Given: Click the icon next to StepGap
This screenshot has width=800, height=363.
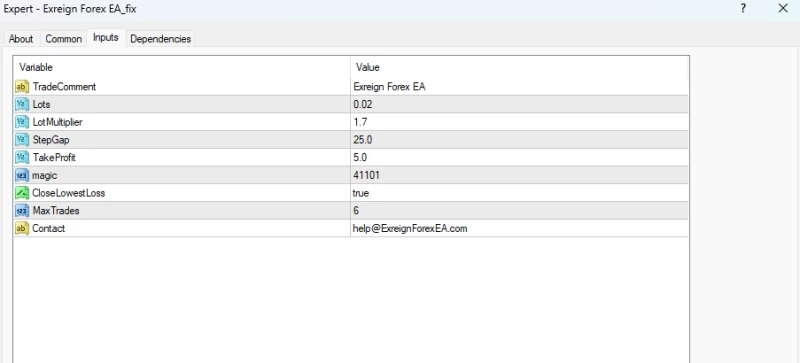Looking at the screenshot, I should [22, 140].
